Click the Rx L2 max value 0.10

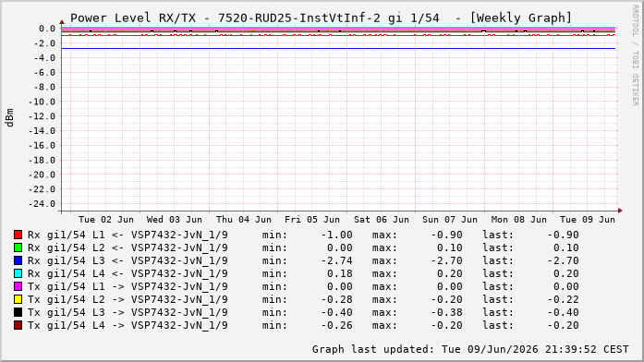(x=450, y=247)
